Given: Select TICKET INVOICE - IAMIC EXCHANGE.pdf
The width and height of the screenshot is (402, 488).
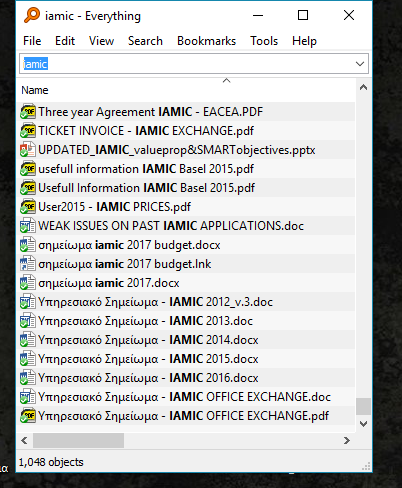Looking at the screenshot, I should [x=146, y=131].
